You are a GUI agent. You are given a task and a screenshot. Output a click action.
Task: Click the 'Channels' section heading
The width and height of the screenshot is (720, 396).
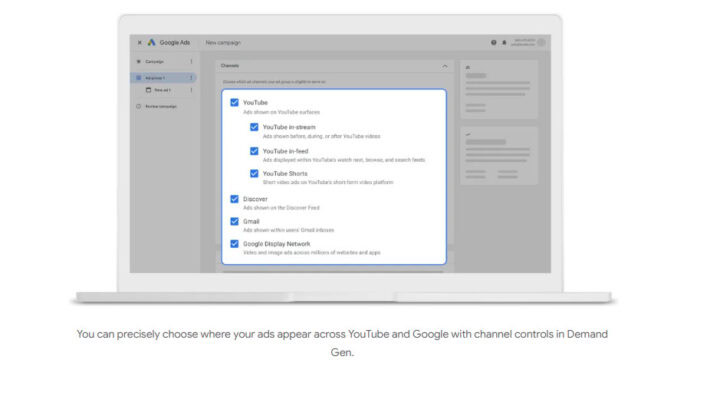pyautogui.click(x=230, y=66)
